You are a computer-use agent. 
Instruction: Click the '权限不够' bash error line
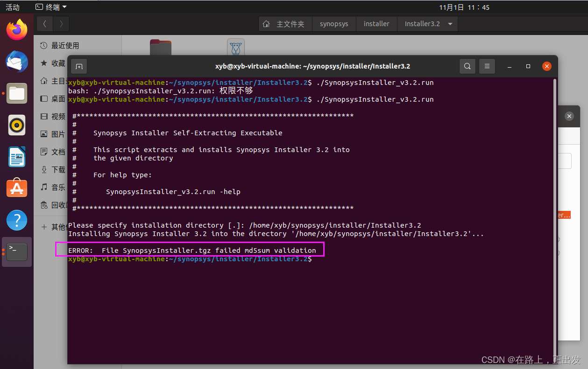pos(161,91)
